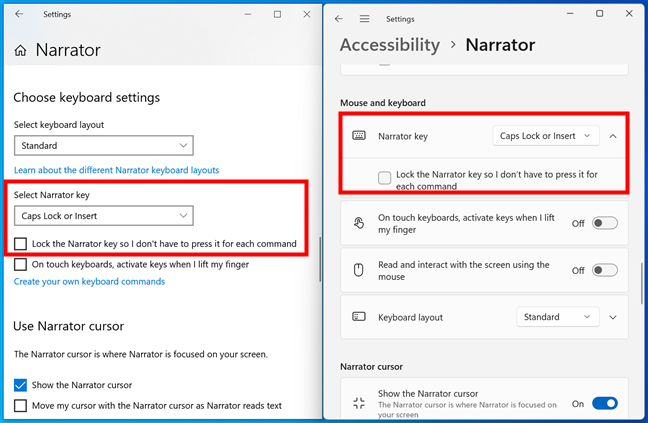The width and height of the screenshot is (648, 423).
Task: Open Caps Lock or Insert dropdown in right window
Action: [546, 136]
